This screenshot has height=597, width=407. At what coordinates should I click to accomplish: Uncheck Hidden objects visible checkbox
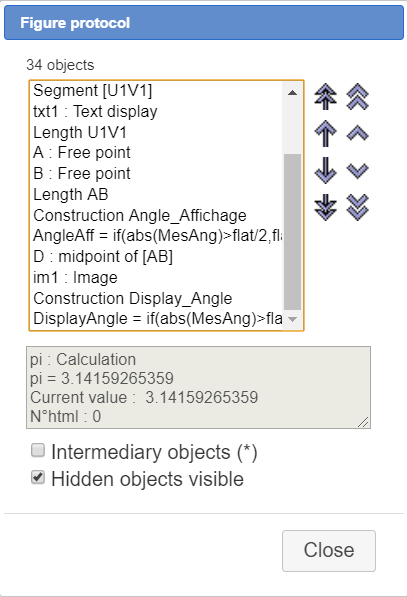(38, 477)
